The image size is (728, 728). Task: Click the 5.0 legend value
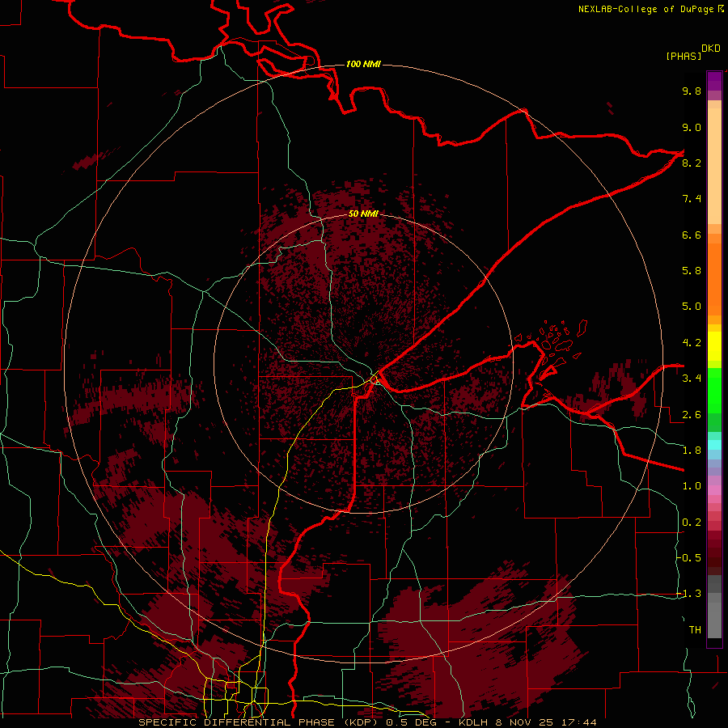[x=692, y=307]
